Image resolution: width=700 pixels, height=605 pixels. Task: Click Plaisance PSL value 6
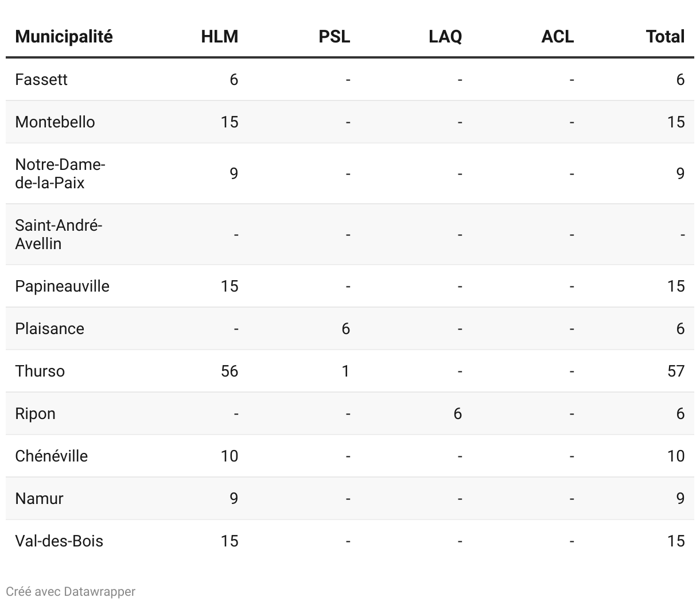tap(345, 328)
